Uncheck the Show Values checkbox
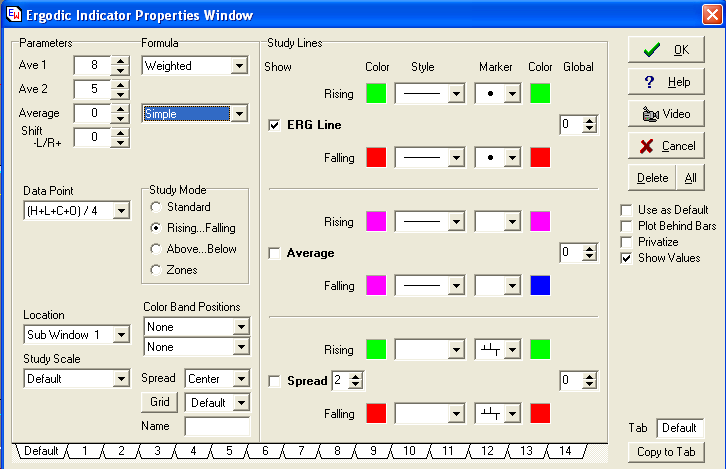This screenshot has height=469, width=726. point(626,258)
